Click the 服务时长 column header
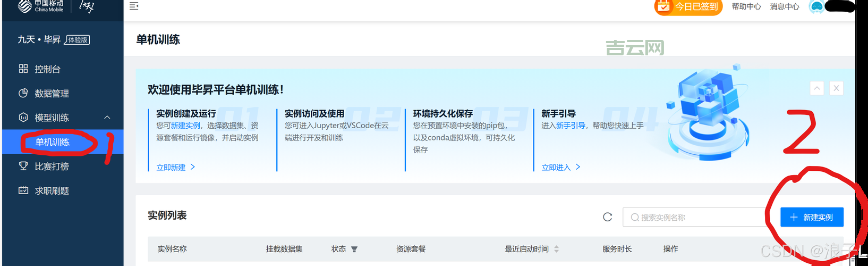The height and width of the screenshot is (266, 868). click(x=617, y=249)
